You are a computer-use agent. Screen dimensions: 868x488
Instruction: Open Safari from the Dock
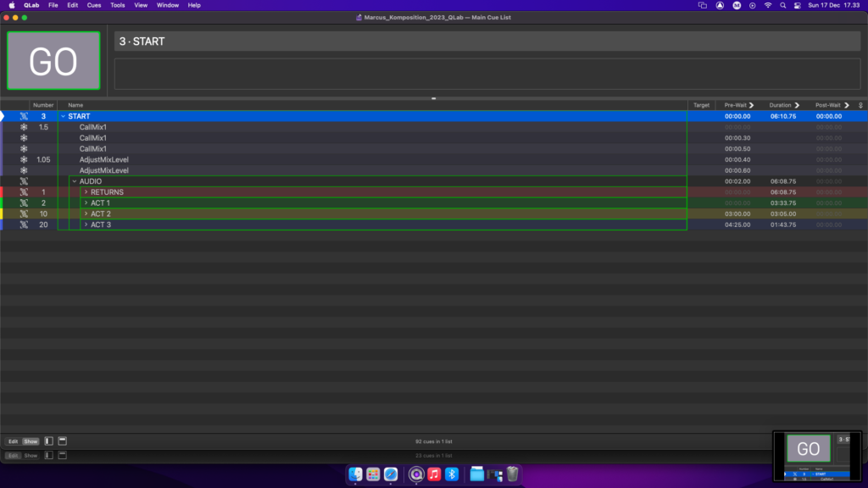pyautogui.click(x=391, y=474)
